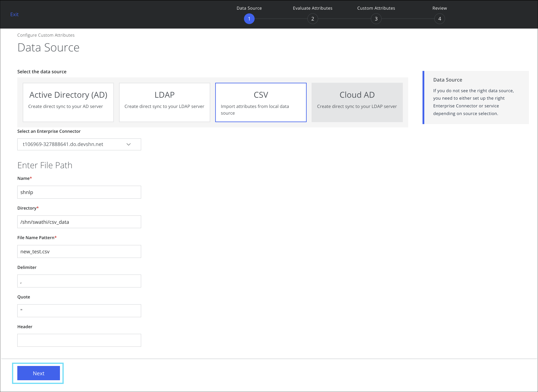Select the LDAP data source card
538x392 pixels.
click(x=165, y=102)
